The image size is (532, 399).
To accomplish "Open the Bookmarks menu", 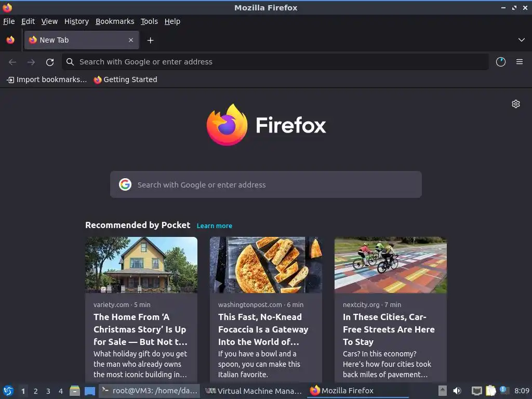I will [115, 21].
